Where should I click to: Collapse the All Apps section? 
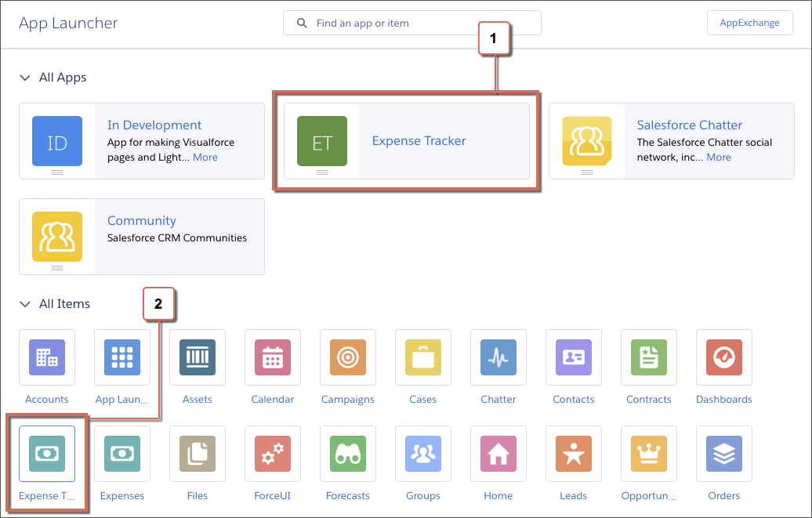25,78
